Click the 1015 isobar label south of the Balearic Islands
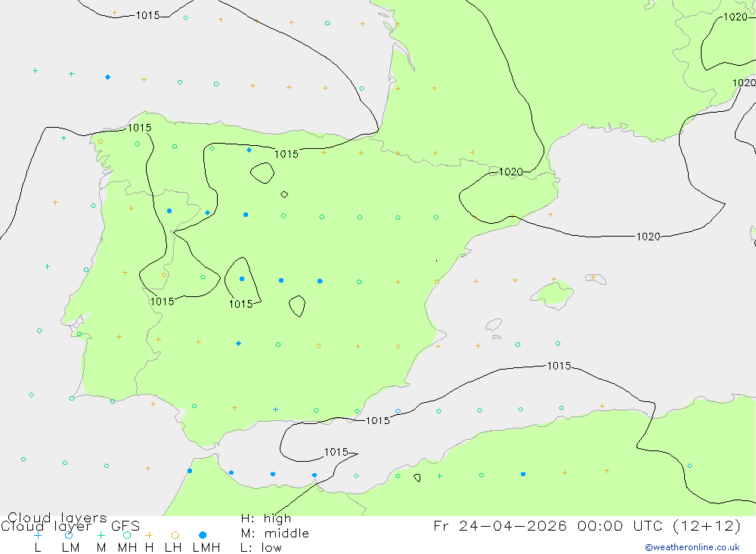 (559, 366)
